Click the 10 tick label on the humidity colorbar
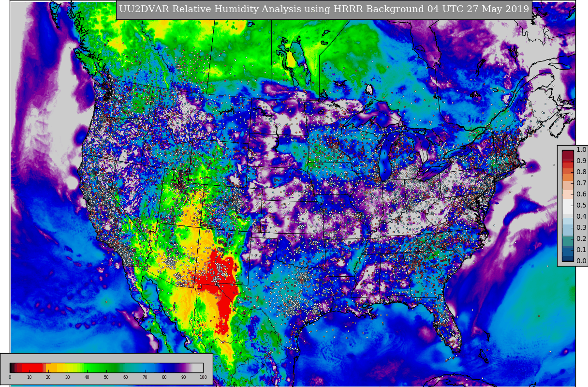Image resolution: width=588 pixels, height=387 pixels. click(29, 377)
